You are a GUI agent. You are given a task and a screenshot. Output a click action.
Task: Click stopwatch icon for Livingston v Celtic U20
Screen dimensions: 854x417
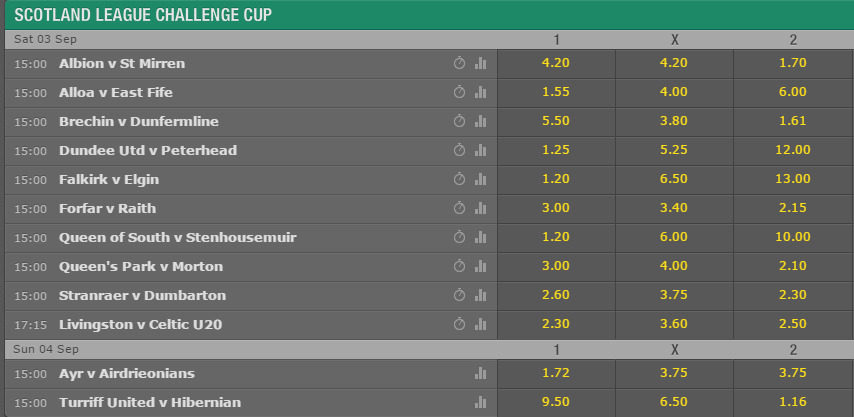pos(459,324)
